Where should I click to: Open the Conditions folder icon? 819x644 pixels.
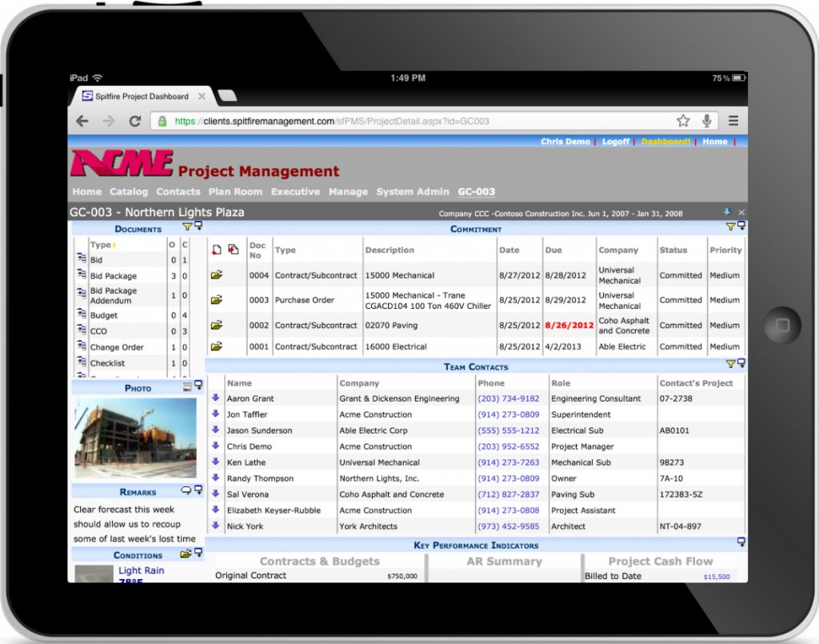186,554
